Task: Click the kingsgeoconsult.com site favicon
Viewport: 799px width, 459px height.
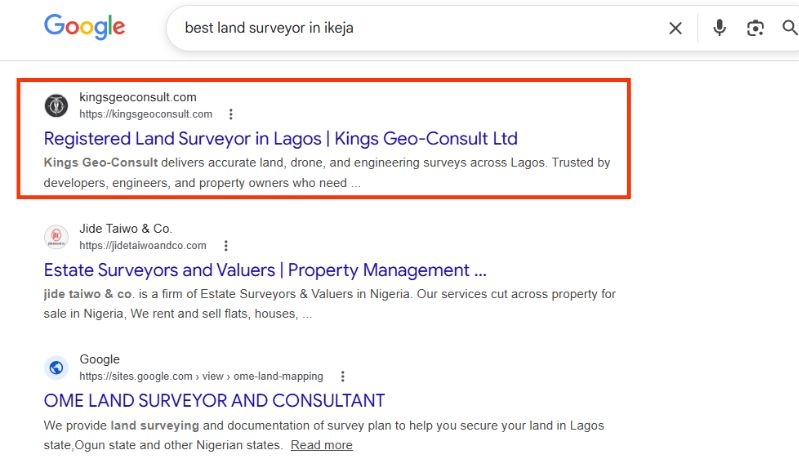Action: click(x=56, y=105)
